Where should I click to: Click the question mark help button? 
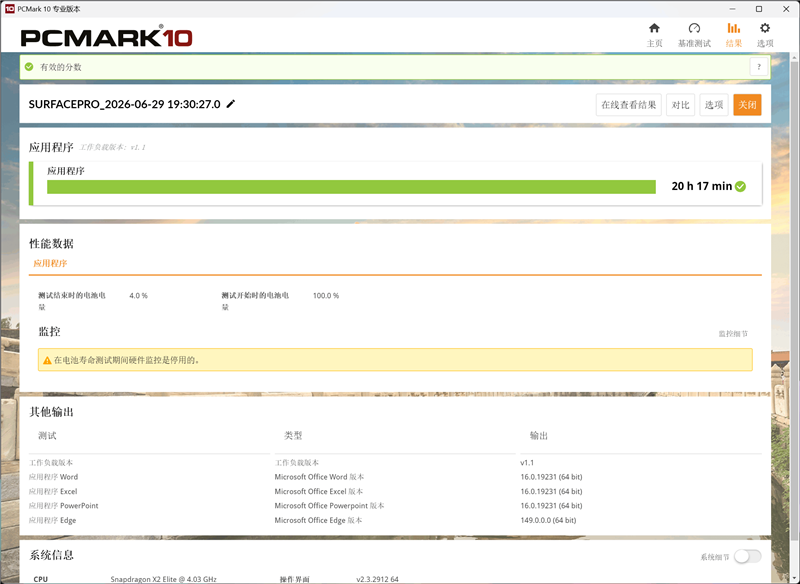[759, 67]
